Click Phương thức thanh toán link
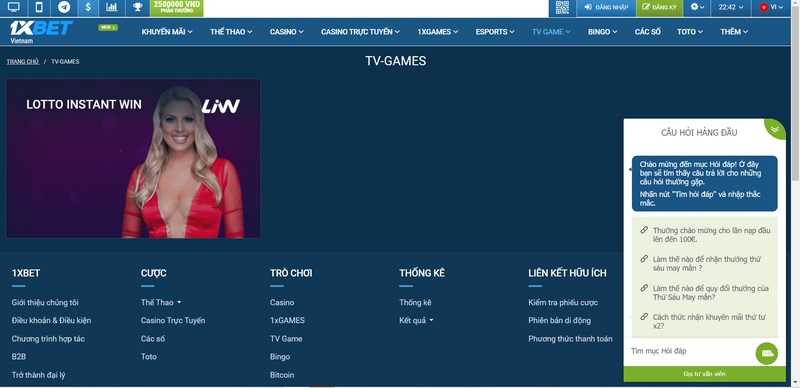 [x=570, y=338]
